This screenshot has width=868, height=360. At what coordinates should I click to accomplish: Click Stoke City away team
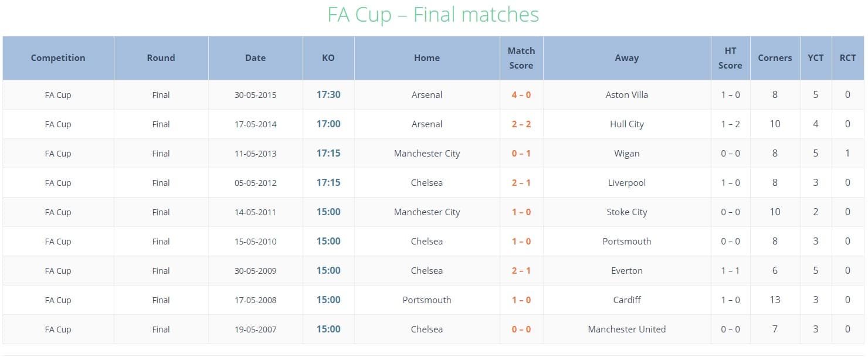coord(627,212)
